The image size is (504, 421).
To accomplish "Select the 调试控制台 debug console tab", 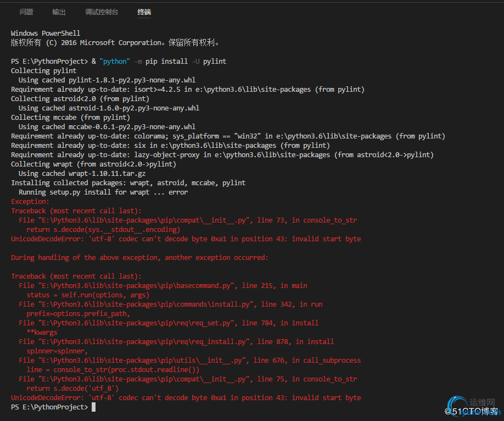I will pyautogui.click(x=102, y=12).
